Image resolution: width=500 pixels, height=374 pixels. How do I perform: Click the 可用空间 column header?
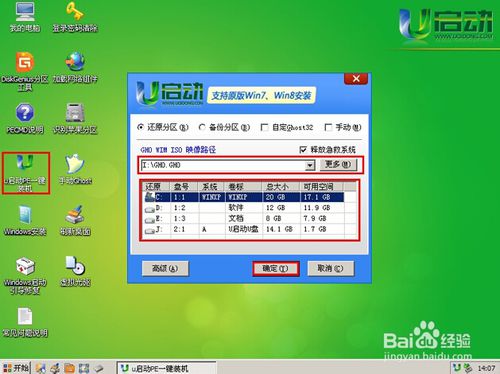323,187
